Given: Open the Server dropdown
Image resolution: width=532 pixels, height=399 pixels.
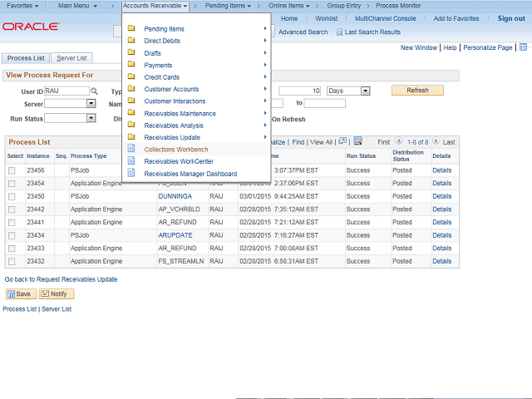Looking at the screenshot, I should [91, 104].
